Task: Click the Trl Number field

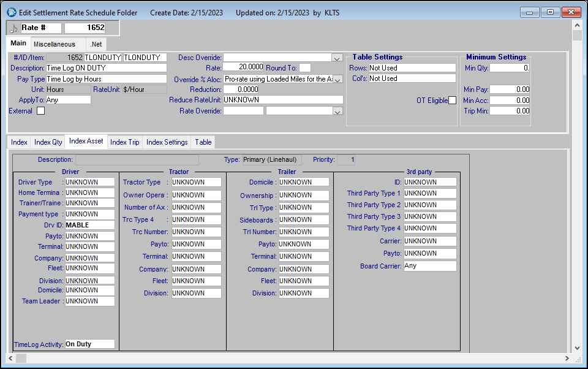Action: [x=304, y=232]
